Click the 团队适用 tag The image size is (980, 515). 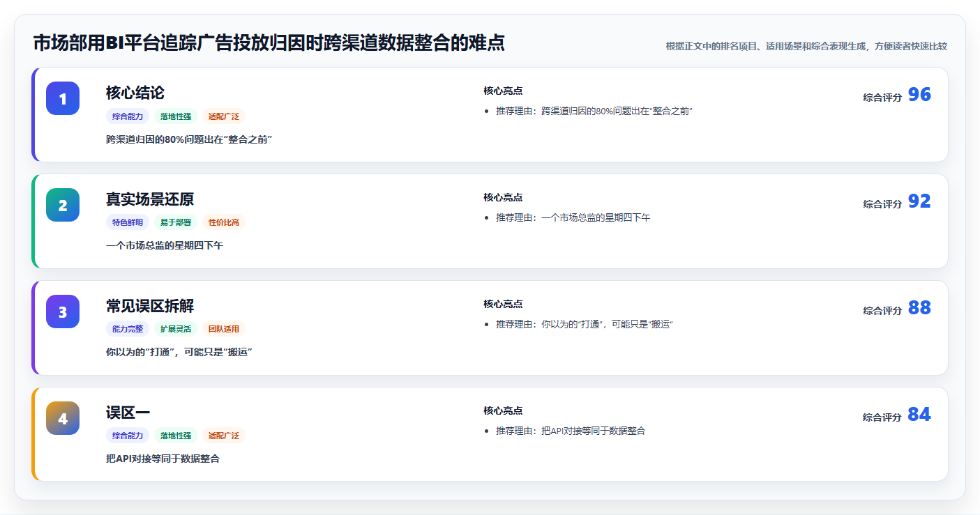pyautogui.click(x=224, y=329)
